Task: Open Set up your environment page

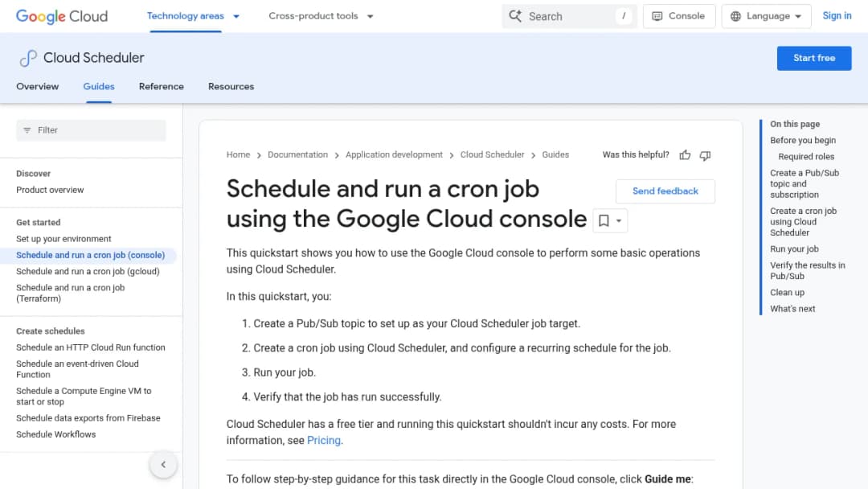Action: (x=63, y=239)
